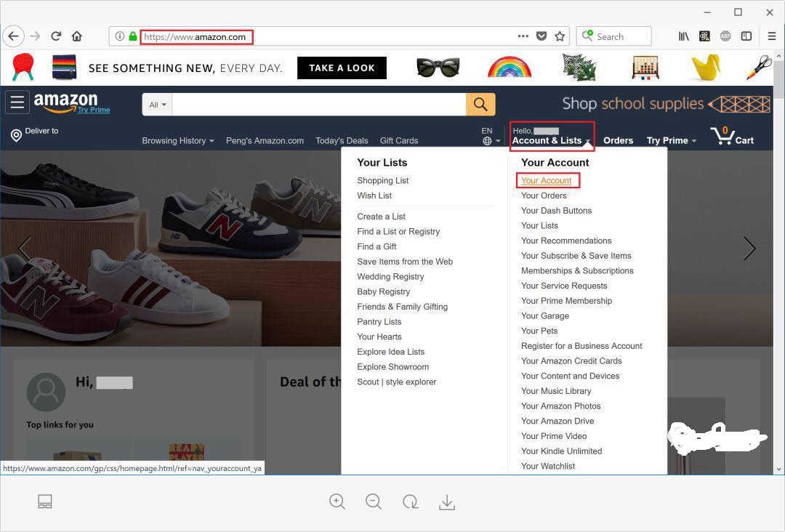This screenshot has height=532, width=785.
Task: Click the rainbow product thumbnail in banner
Action: click(x=509, y=67)
